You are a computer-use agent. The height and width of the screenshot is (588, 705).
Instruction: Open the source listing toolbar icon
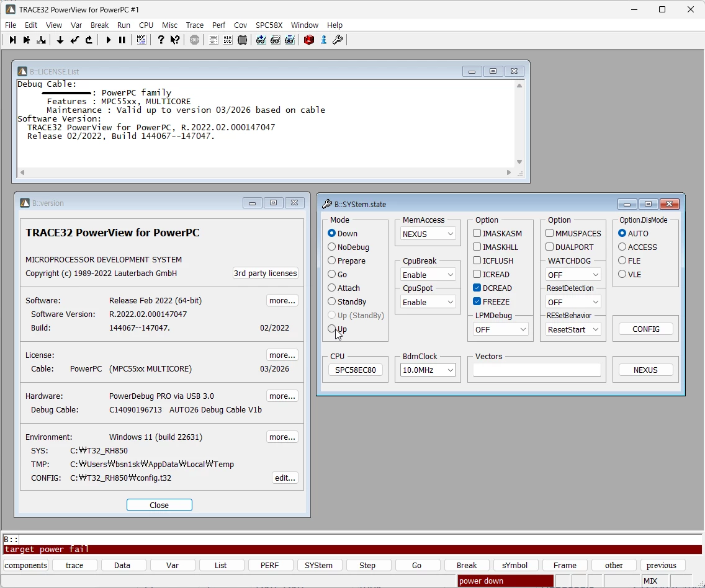pos(213,40)
